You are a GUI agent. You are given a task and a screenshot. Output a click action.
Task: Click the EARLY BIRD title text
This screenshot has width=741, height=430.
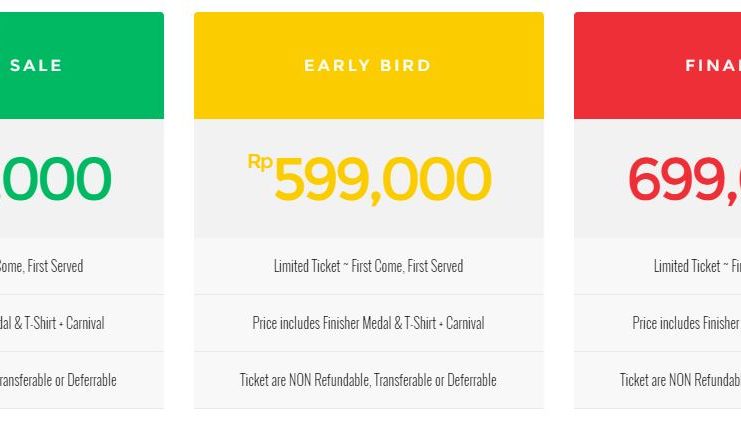(368, 65)
